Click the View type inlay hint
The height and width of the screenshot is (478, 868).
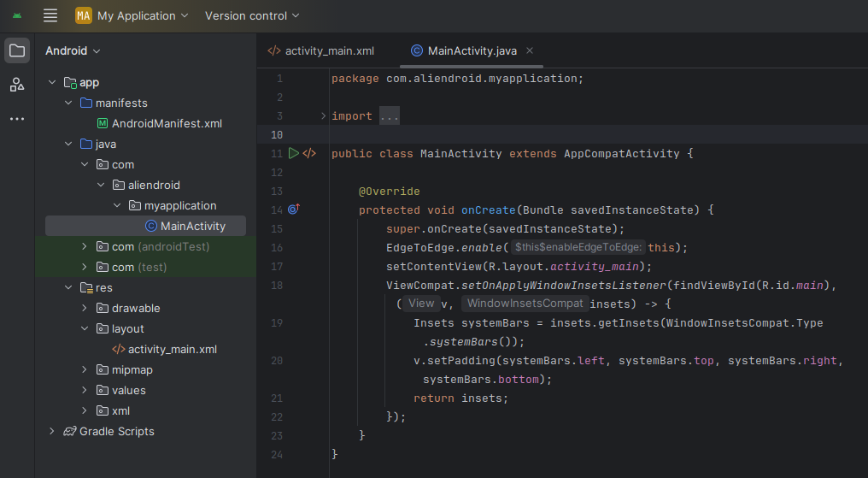pyautogui.click(x=420, y=304)
